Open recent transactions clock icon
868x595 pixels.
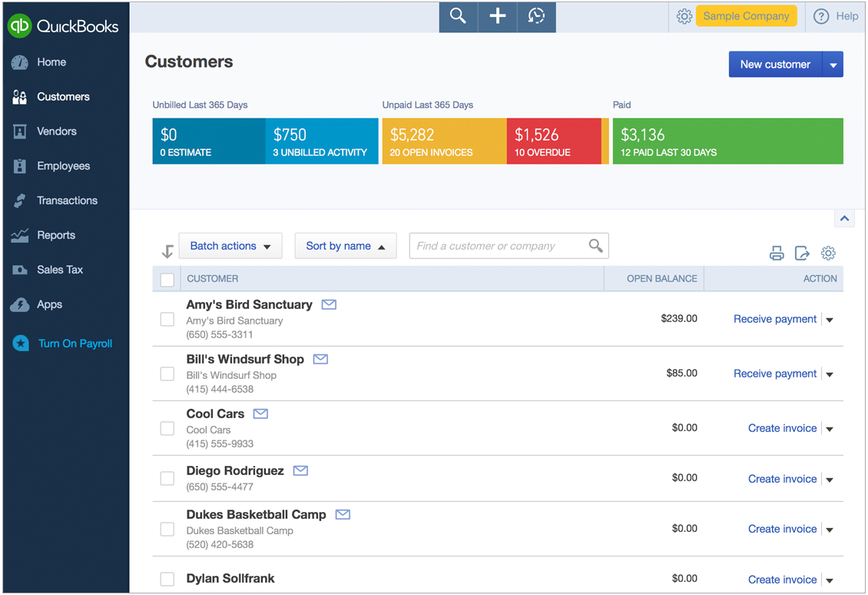point(536,16)
